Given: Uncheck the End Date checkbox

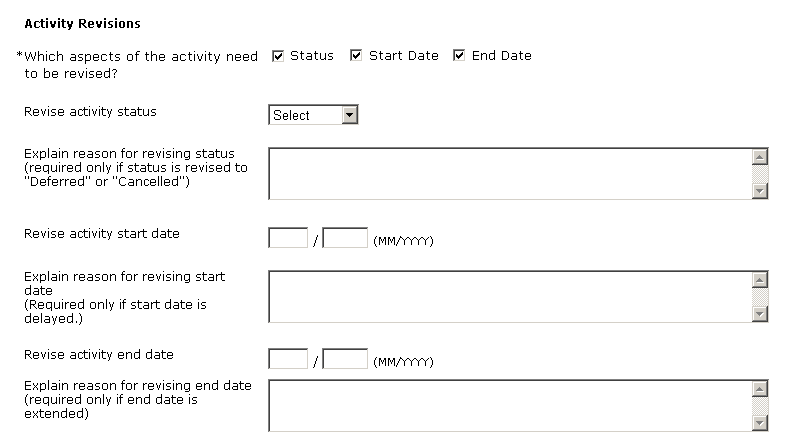Looking at the screenshot, I should pyautogui.click(x=459, y=56).
